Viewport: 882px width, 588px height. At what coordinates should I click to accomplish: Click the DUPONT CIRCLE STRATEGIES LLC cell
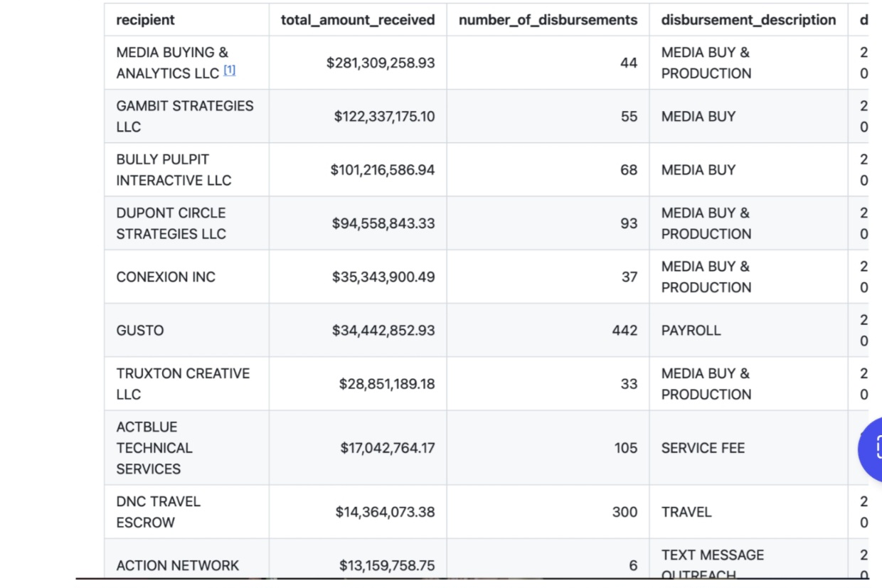pos(171,223)
